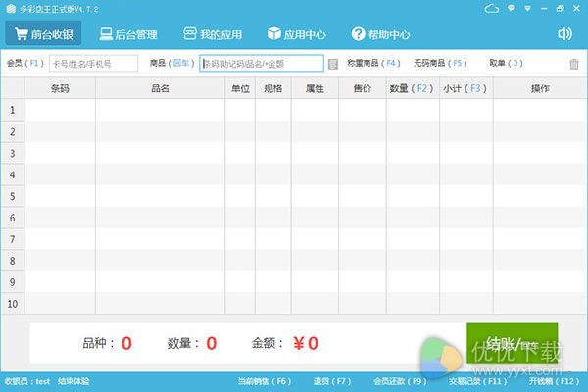The height and width of the screenshot is (392, 588).
Task: Select the 品名 column header
Action: coord(160,88)
